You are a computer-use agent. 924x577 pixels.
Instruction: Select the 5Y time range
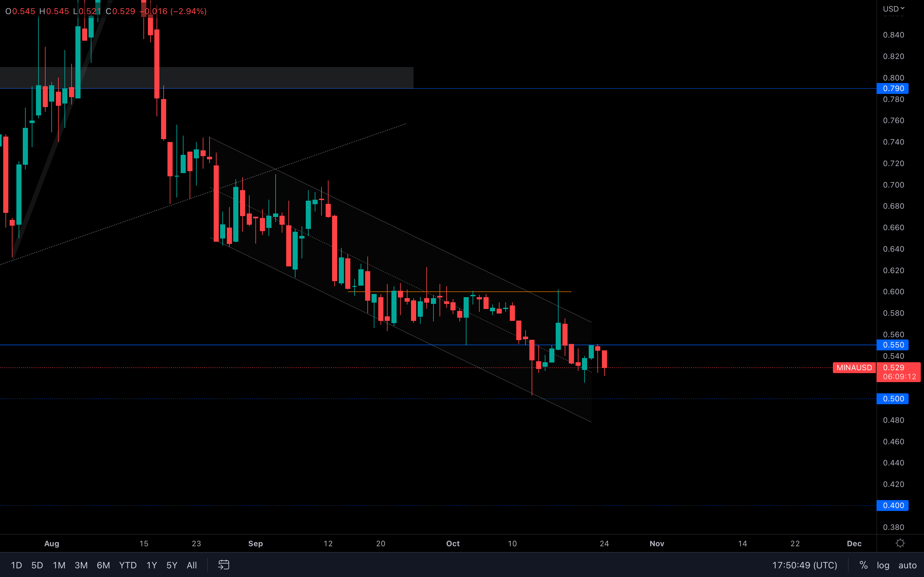(172, 565)
